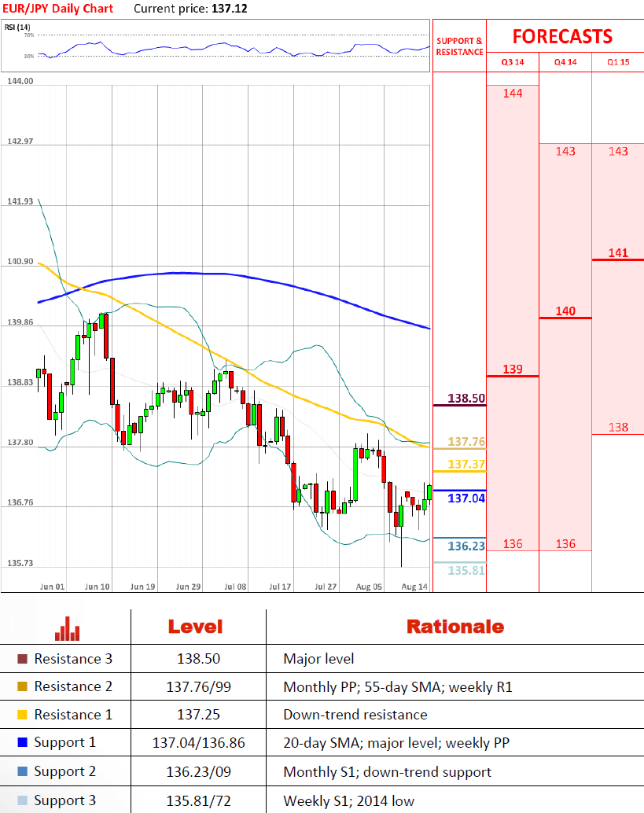Click the red bar chart icon
644x813 pixels.
click(68, 628)
